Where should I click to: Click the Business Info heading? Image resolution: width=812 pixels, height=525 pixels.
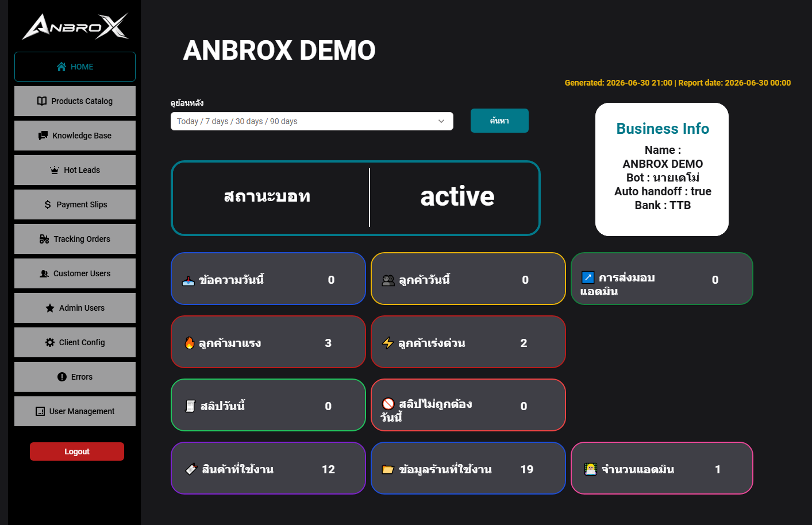[663, 129]
